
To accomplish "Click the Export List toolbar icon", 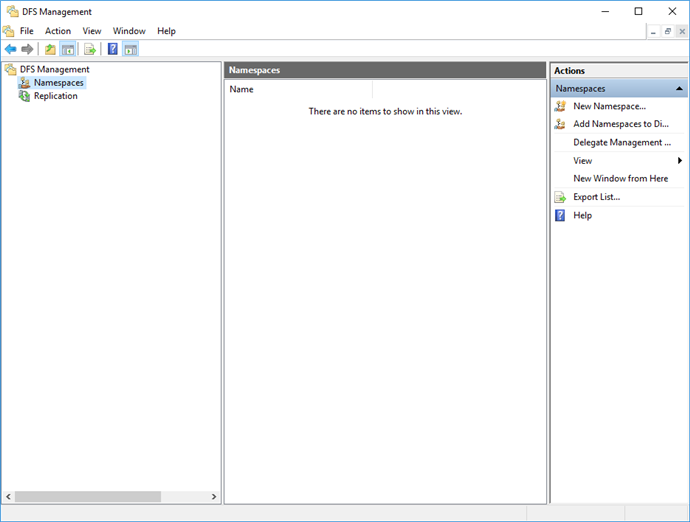I will coord(90,49).
